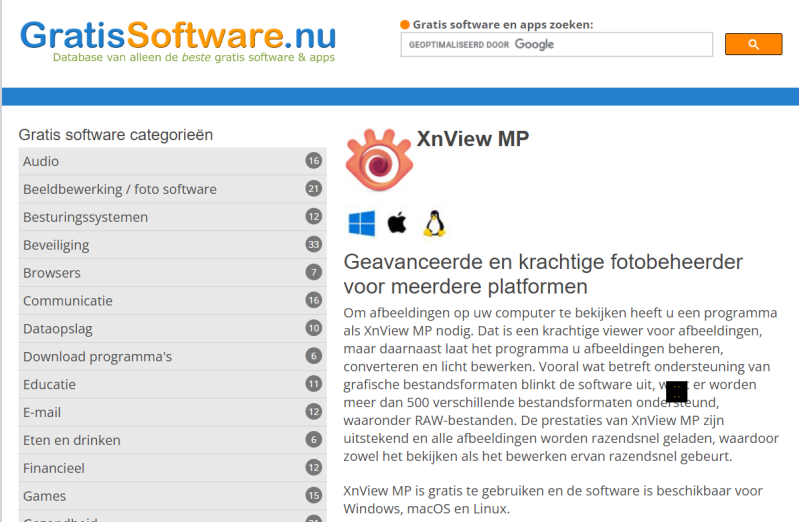
Task: Click the orange search magnifier button
Action: (x=753, y=44)
